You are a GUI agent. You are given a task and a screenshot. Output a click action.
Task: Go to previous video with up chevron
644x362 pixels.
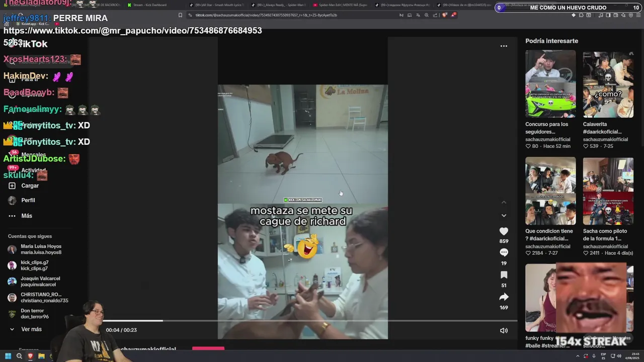504,202
